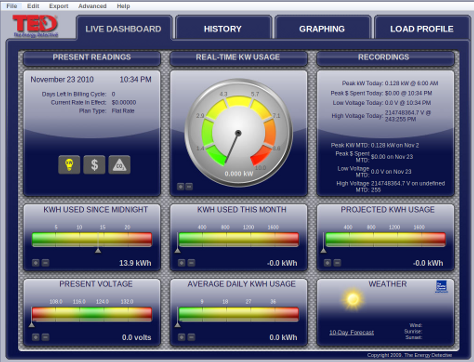Click the 13.9 kWh reading
The image size is (474, 362).
tap(135, 263)
